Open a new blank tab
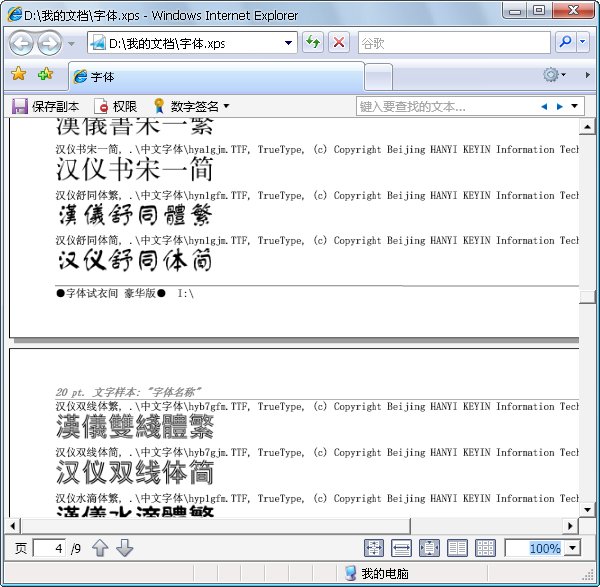The height and width of the screenshot is (587, 600). click(378, 77)
